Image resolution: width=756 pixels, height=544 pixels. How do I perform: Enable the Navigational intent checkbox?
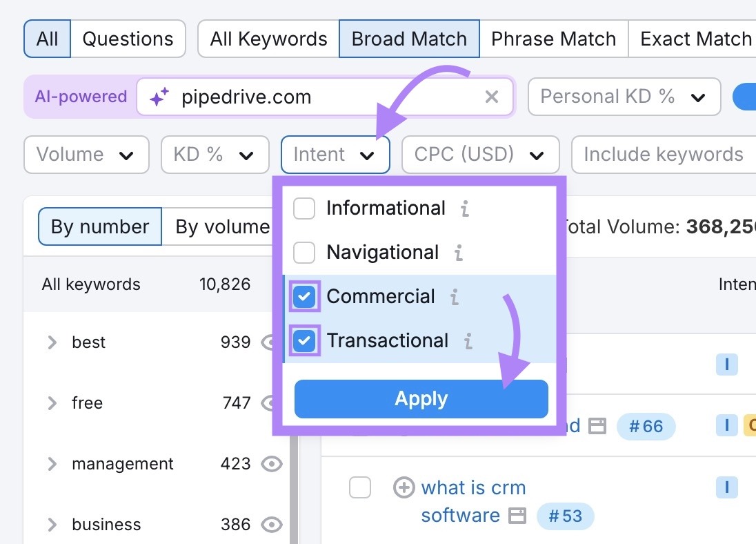304,252
